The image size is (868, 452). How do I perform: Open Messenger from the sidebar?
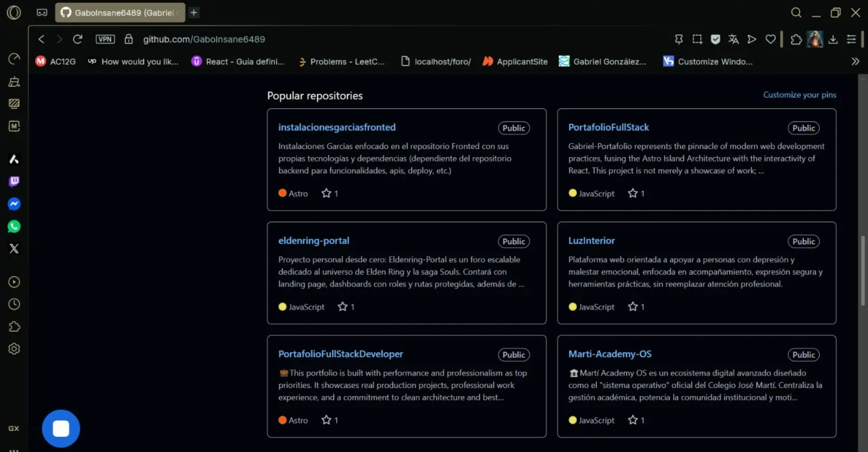[x=14, y=204]
